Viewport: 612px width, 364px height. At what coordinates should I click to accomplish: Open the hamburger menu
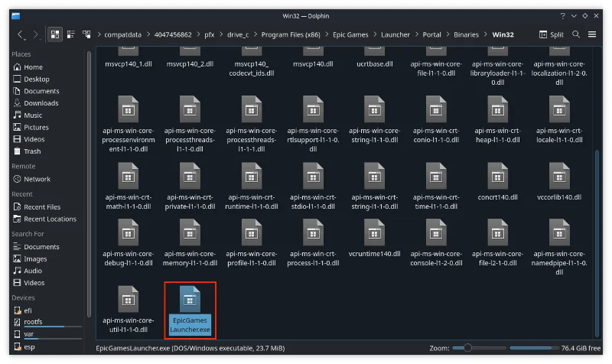592,34
